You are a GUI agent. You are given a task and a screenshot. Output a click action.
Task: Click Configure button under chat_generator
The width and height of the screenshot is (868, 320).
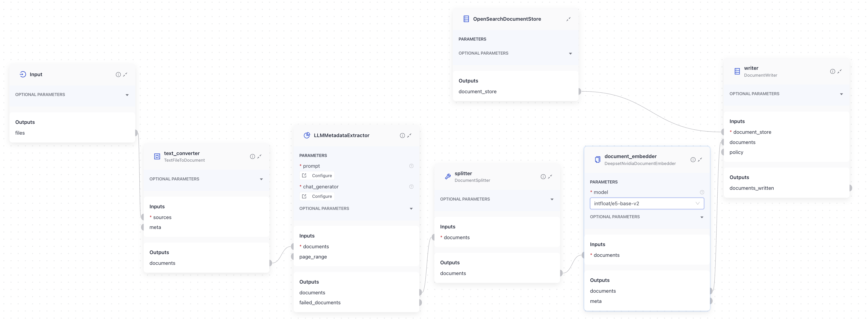317,196
